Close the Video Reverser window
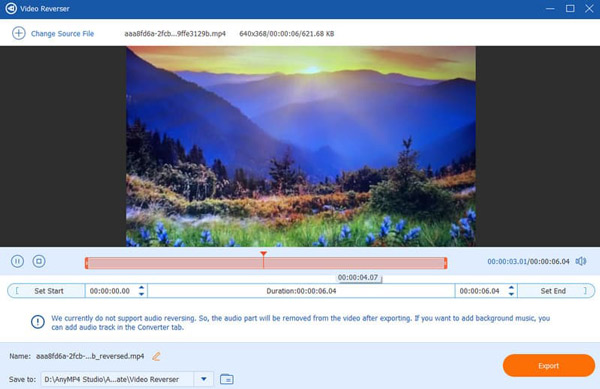This screenshot has width=600, height=389. 589,8
